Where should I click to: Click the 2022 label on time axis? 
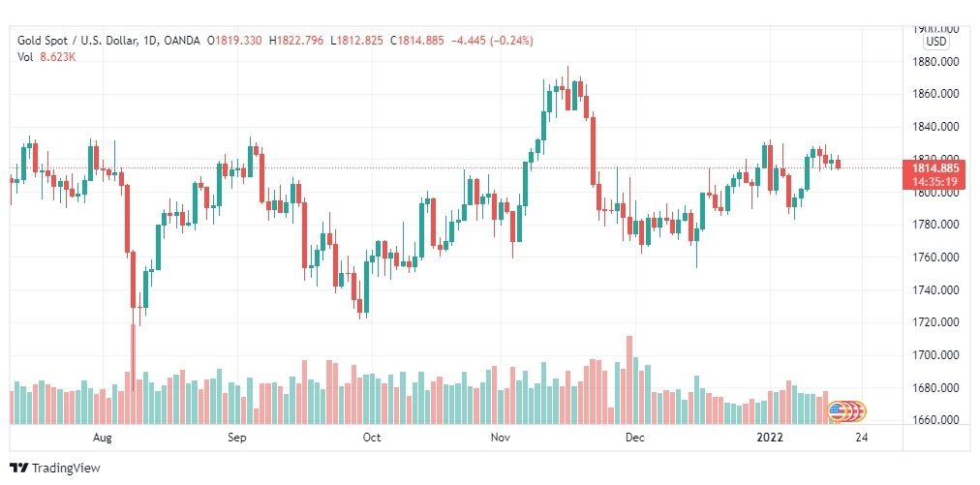click(x=770, y=438)
